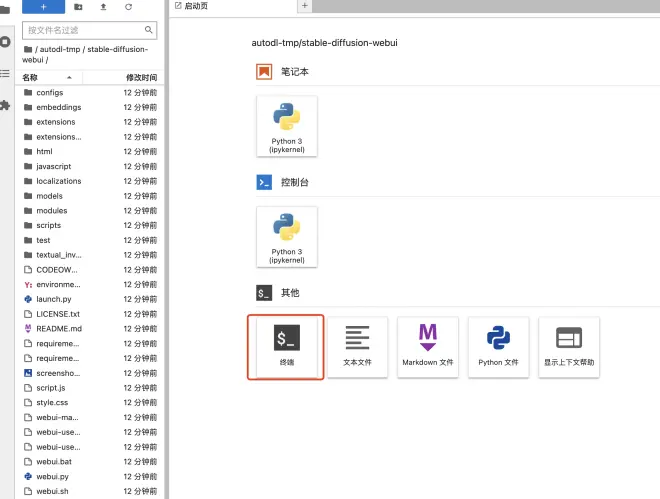Viewport: 660px width, 499px height.
Task: Open the extension manager puzzle icon
Action: (x=5, y=105)
